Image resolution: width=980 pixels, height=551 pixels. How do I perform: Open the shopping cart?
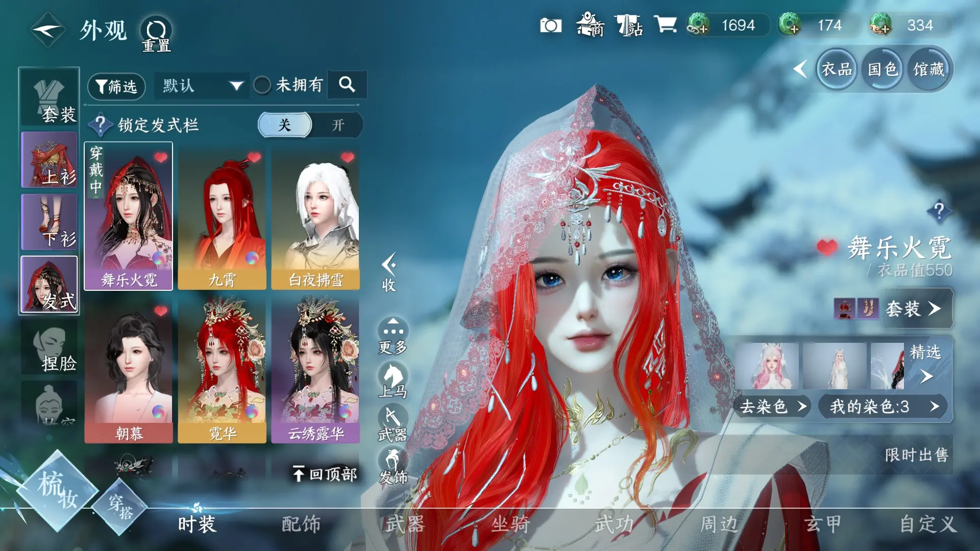click(666, 24)
